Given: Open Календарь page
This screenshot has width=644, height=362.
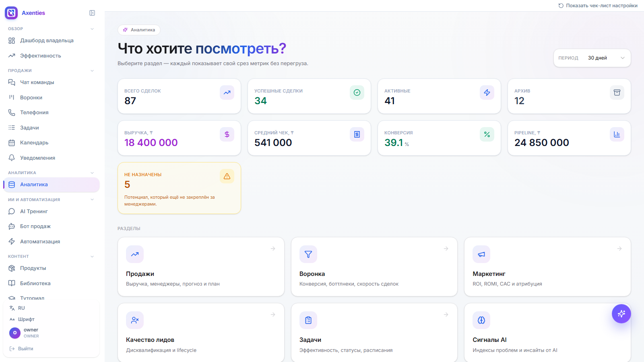Looking at the screenshot, I should [x=51, y=143].
